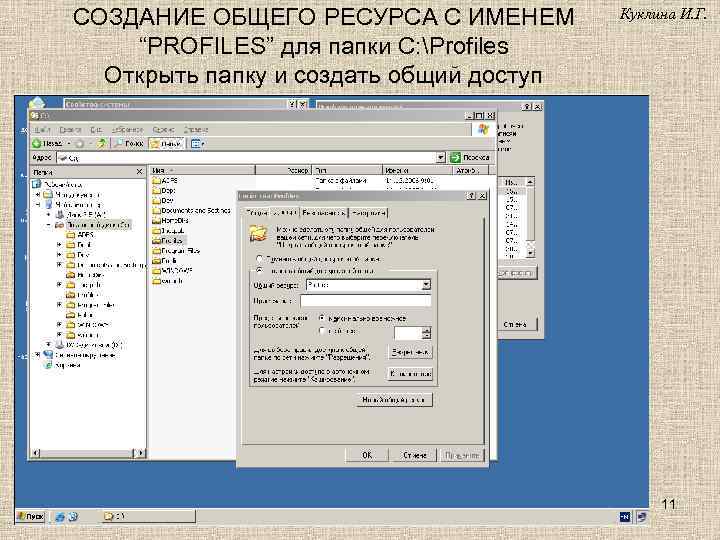Select Recycle Bin (Корзина) in Folders tree

[62, 365]
